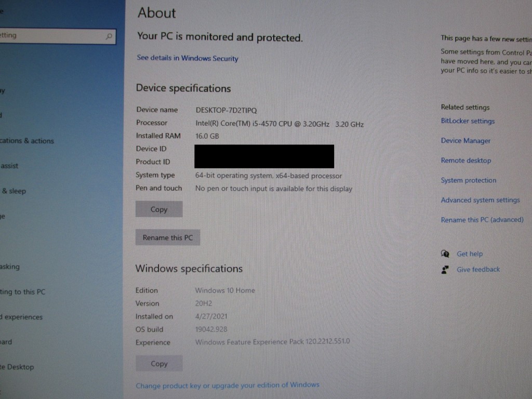This screenshot has width=532, height=399.
Task: Click the device name DESKTOP-7D2TIPQ
Action: pyautogui.click(x=226, y=110)
